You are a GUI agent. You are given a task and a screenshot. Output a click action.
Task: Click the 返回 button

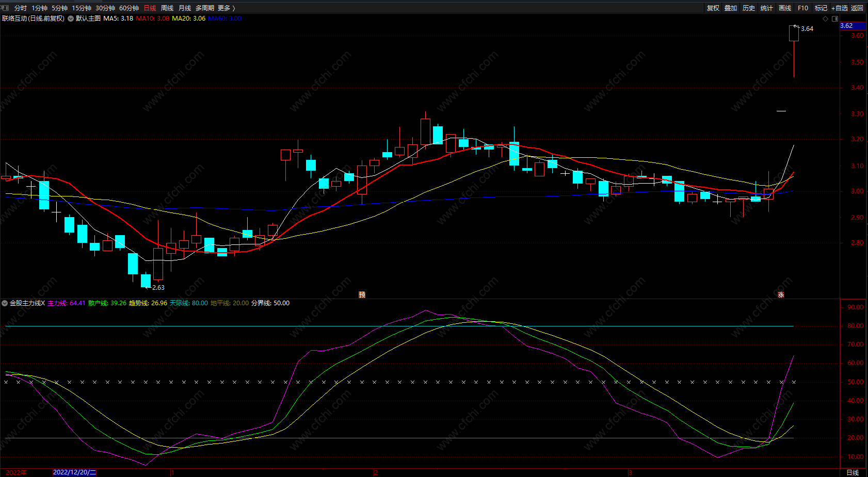(857, 8)
